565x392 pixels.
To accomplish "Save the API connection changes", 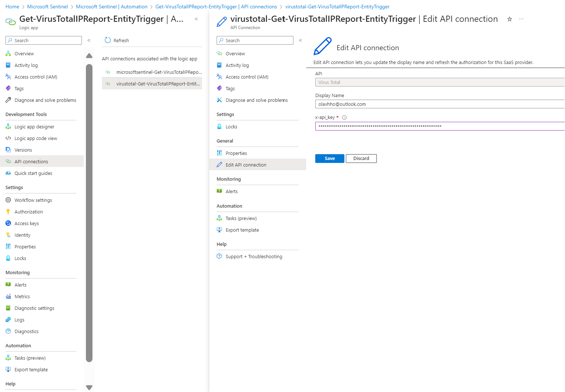I will click(x=329, y=159).
